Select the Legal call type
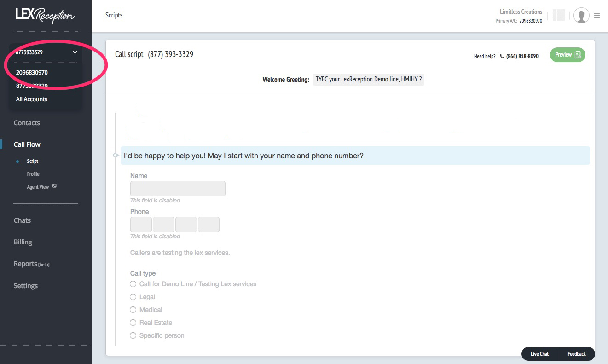The height and width of the screenshot is (364, 608). [133, 297]
